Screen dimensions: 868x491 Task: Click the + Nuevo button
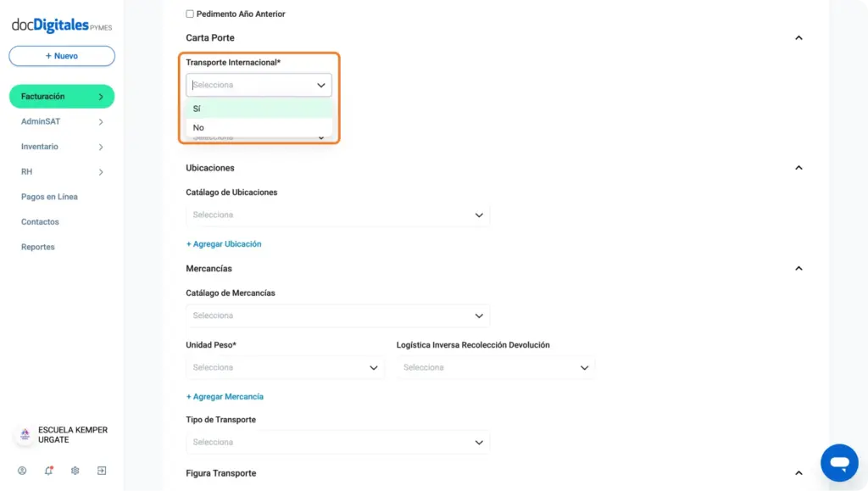(62, 56)
